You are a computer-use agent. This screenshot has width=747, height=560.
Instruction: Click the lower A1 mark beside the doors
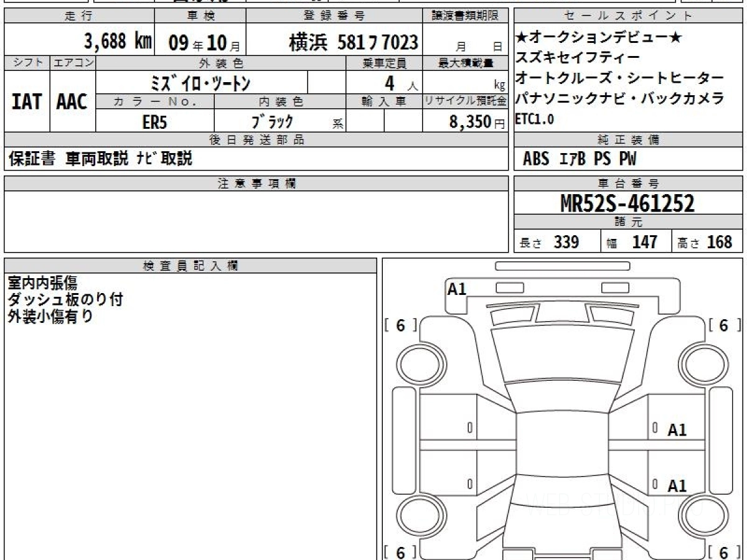pos(677,486)
